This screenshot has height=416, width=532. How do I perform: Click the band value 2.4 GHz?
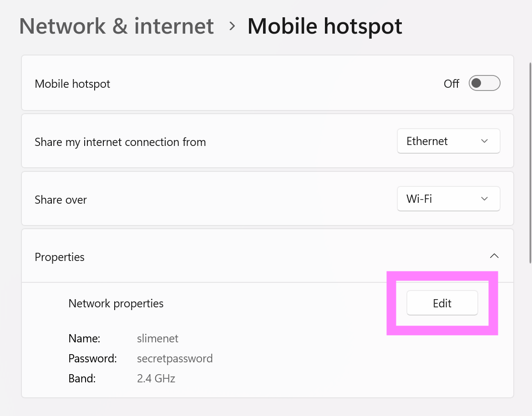tap(156, 378)
